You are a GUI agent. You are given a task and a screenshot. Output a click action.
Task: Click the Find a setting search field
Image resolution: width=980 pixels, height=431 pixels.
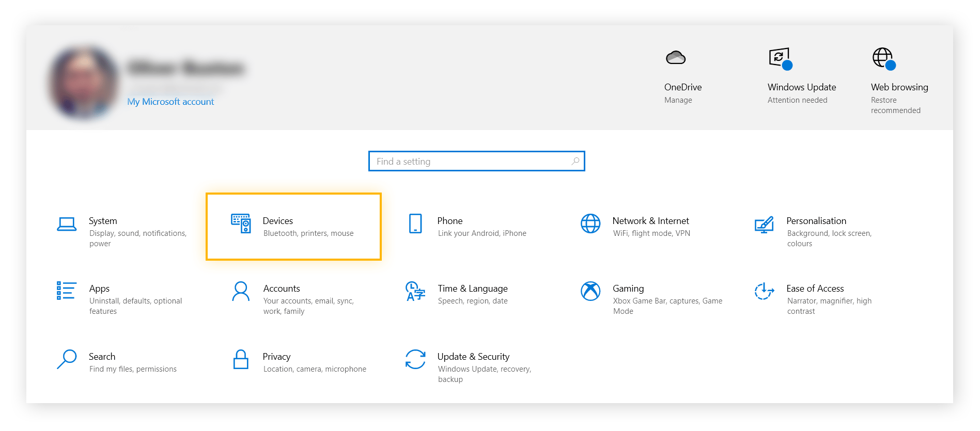(x=470, y=162)
